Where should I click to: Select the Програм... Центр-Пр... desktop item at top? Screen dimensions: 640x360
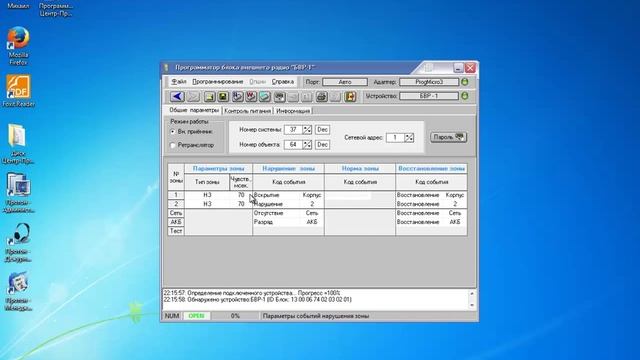[x=56, y=10]
